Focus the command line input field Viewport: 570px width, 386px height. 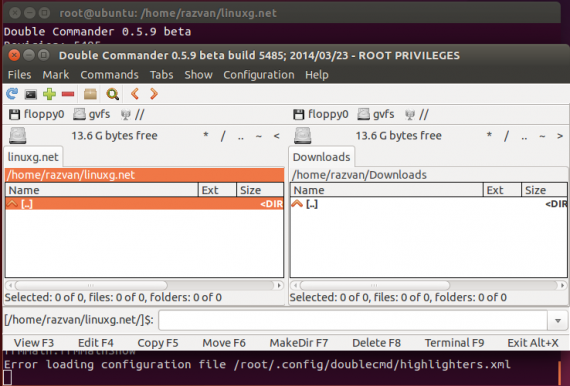tap(353, 321)
